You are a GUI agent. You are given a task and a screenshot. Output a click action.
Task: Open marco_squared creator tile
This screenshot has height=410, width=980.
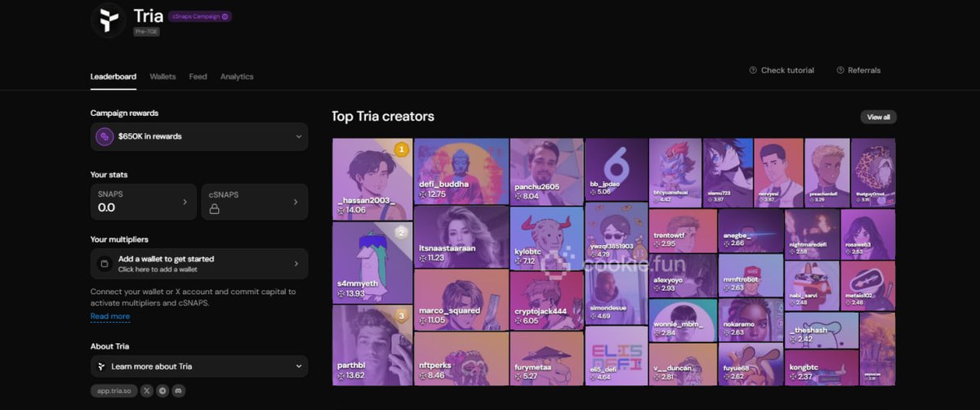click(461, 300)
